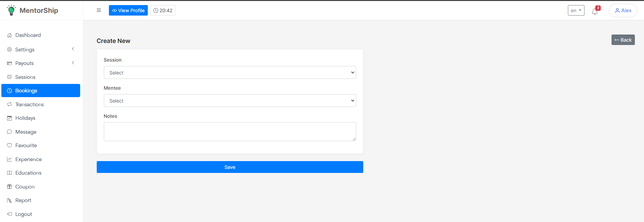Viewport: 644px width, 222px height.
Task: Click the Back button
Action: pos(623,40)
